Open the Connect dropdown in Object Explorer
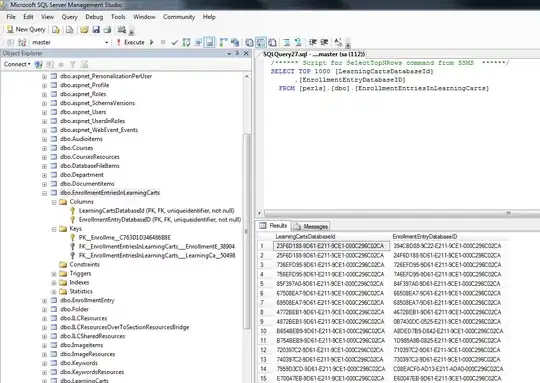 (x=17, y=64)
